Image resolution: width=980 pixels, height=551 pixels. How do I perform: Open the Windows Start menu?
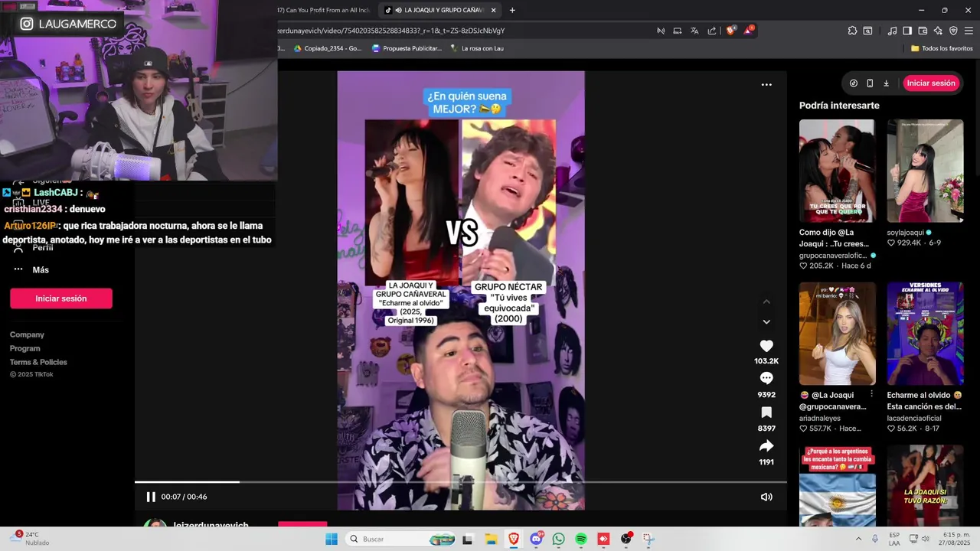click(331, 539)
